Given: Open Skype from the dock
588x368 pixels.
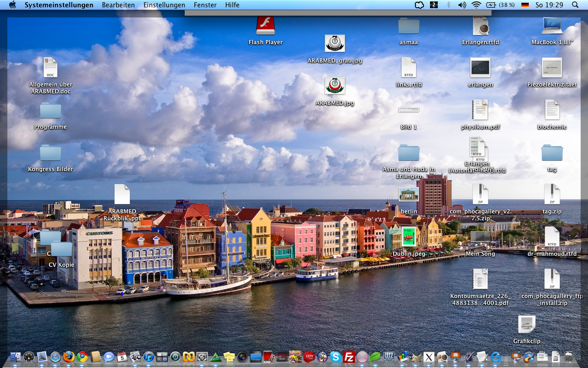Looking at the screenshot, I should 336,356.
